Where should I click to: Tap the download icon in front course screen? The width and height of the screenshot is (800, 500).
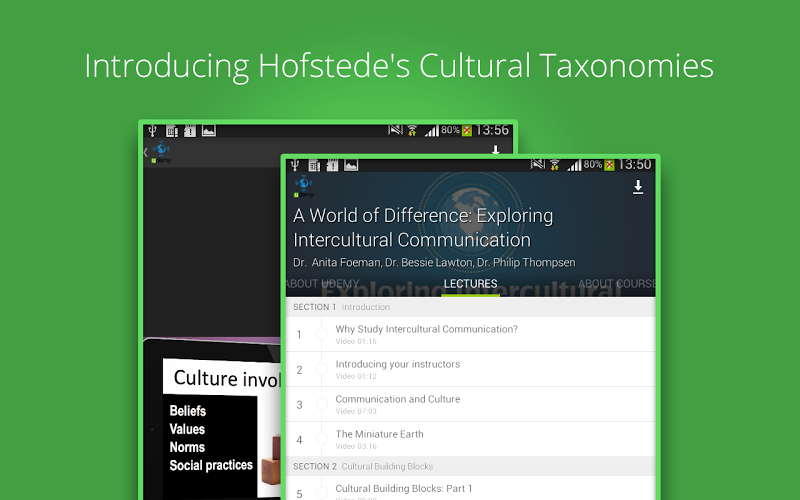click(638, 187)
